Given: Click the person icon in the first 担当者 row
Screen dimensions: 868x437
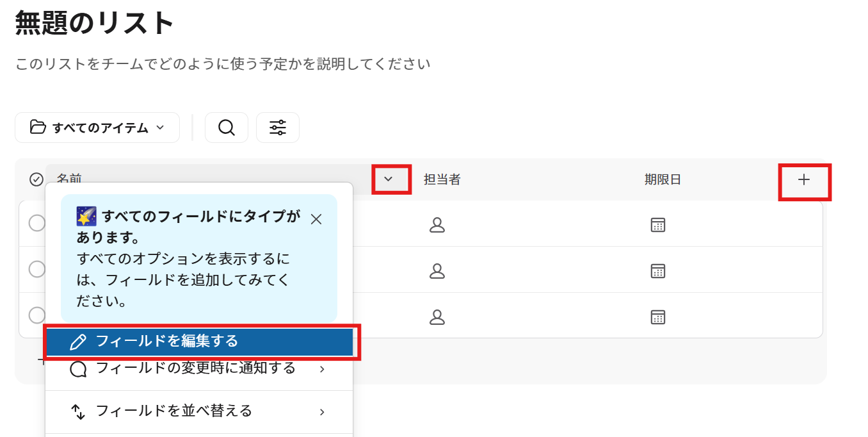Looking at the screenshot, I should coord(437,224).
